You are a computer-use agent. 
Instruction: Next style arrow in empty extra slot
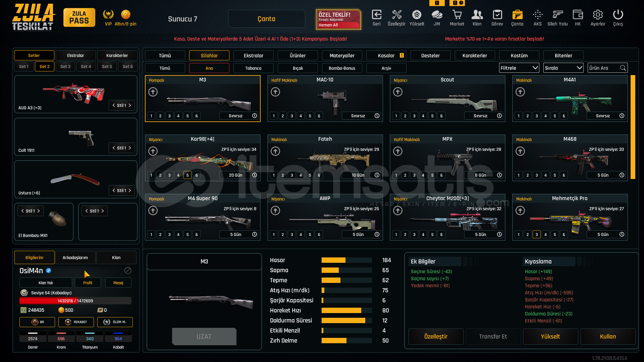103,211
